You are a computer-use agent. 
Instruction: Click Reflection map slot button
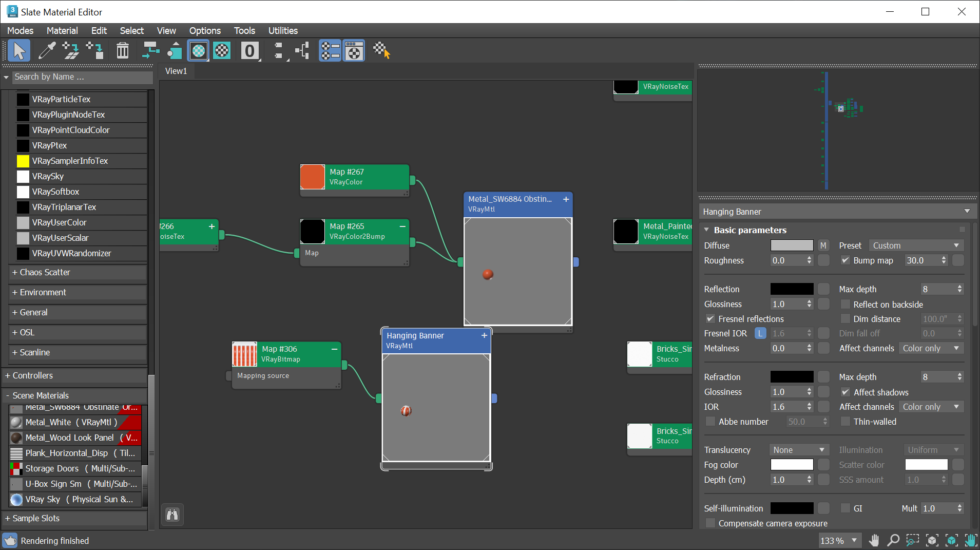point(823,289)
